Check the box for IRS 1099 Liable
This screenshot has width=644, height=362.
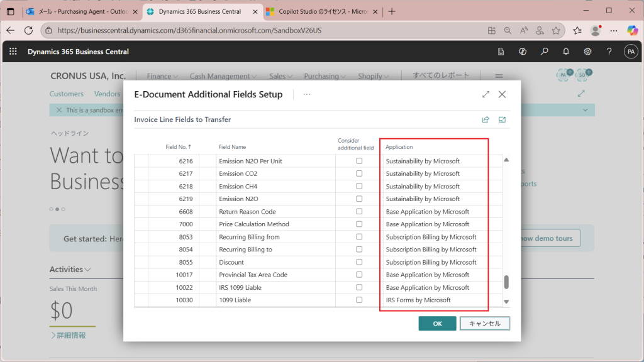tap(359, 287)
